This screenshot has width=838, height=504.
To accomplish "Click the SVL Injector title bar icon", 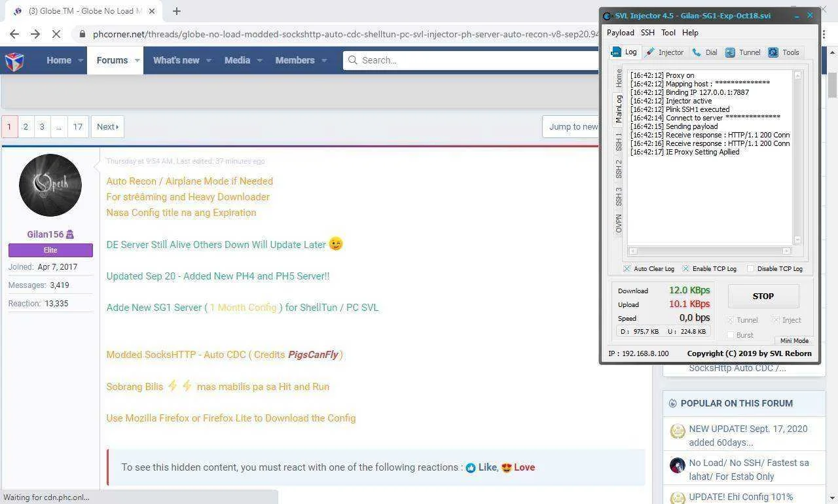I will 608,16.
